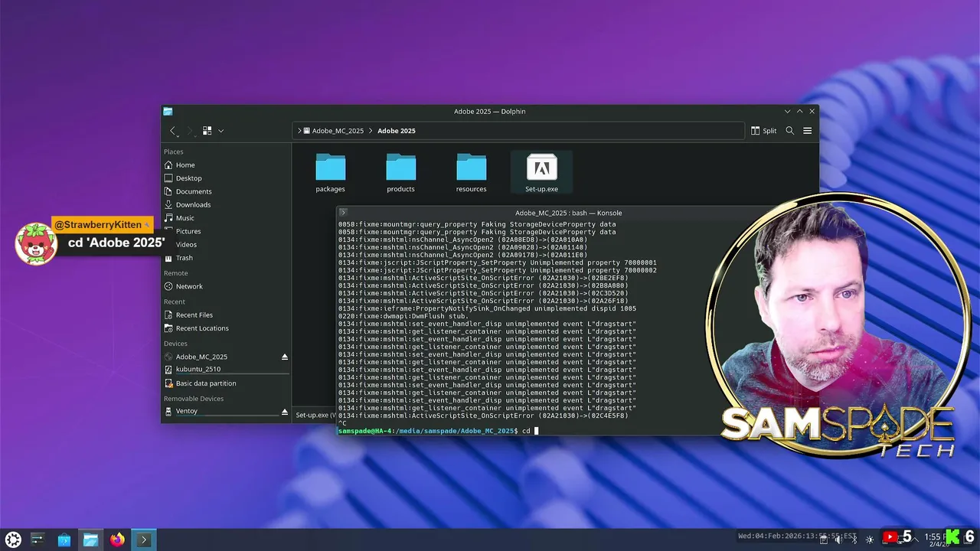Switch to Dolphin from the taskbar
The width and height of the screenshot is (980, 551).
(90, 540)
